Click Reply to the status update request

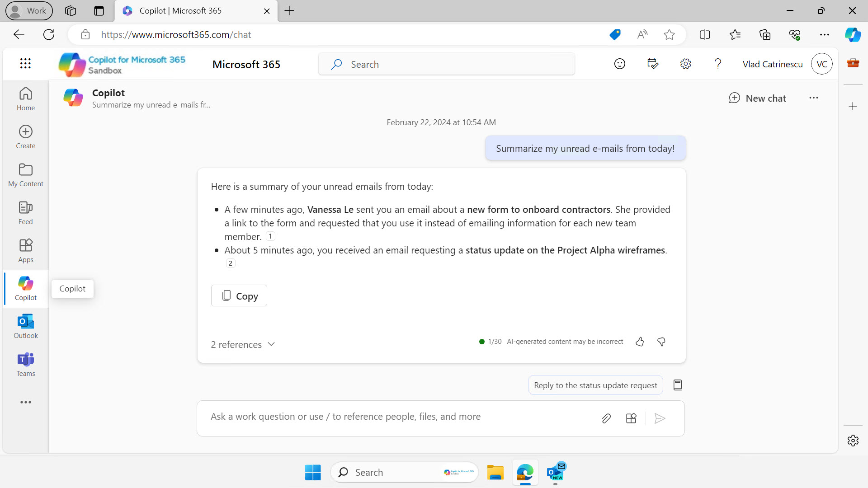click(595, 385)
